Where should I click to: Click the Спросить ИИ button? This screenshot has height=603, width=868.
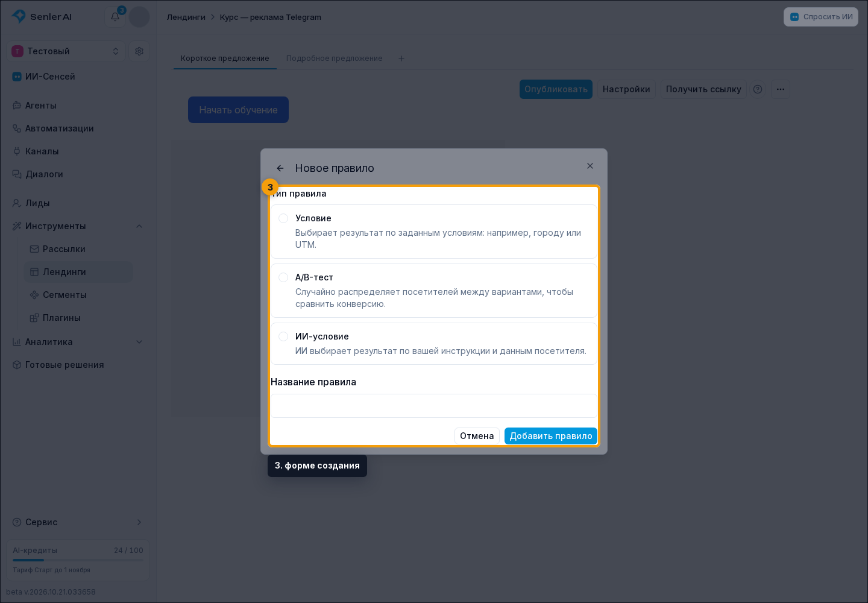point(821,17)
